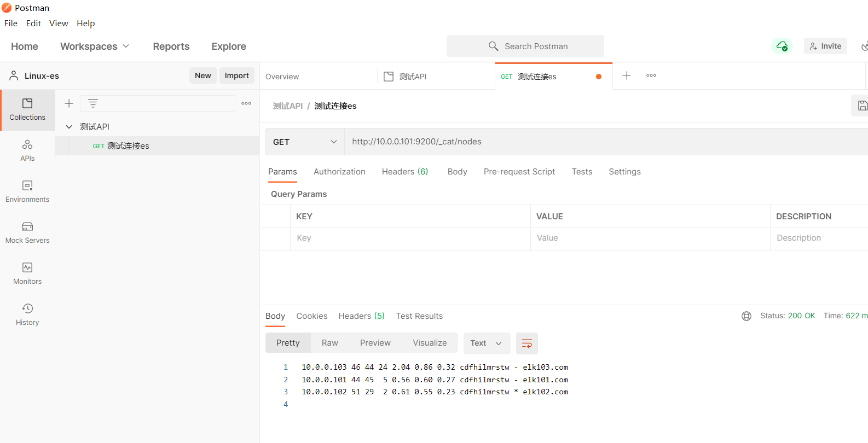Open Reports page

tap(171, 46)
